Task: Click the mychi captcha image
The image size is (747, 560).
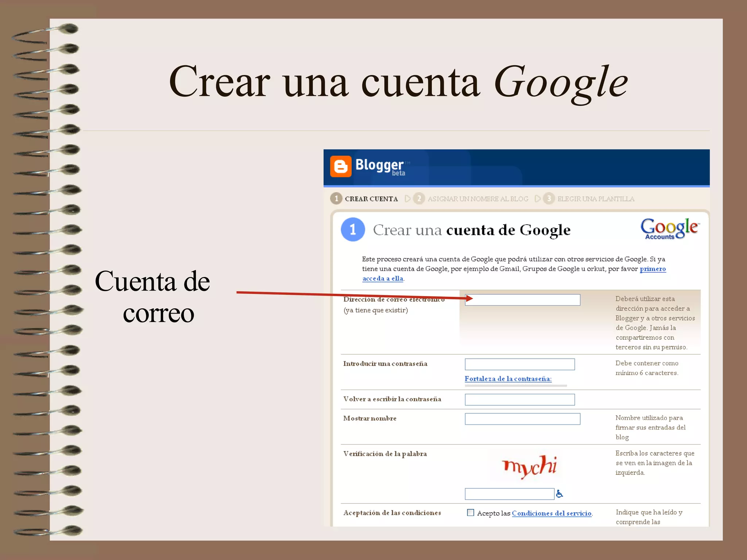Action: pos(530,467)
